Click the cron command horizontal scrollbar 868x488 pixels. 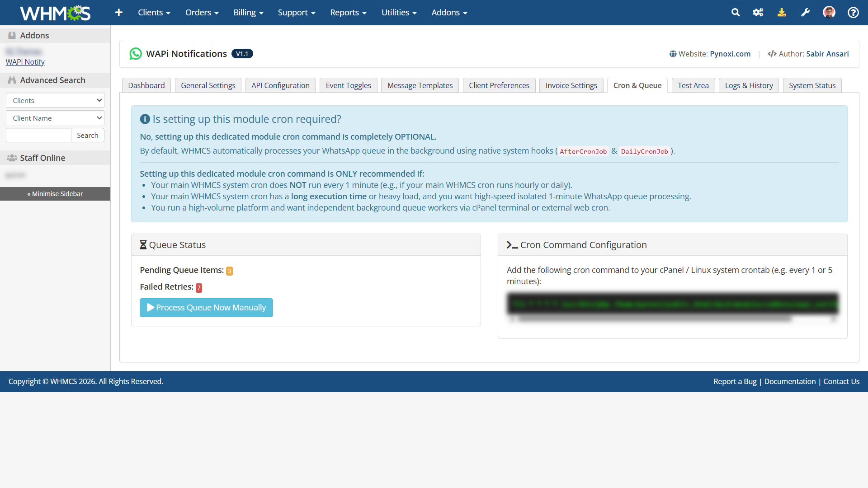[x=656, y=319]
